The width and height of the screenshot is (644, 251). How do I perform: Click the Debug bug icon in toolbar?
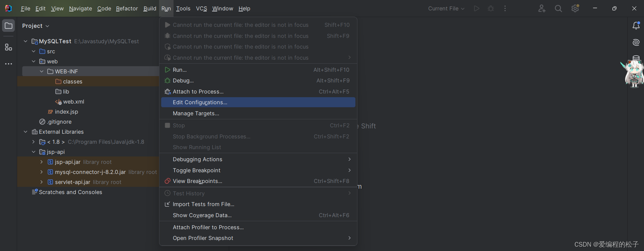pos(491,8)
